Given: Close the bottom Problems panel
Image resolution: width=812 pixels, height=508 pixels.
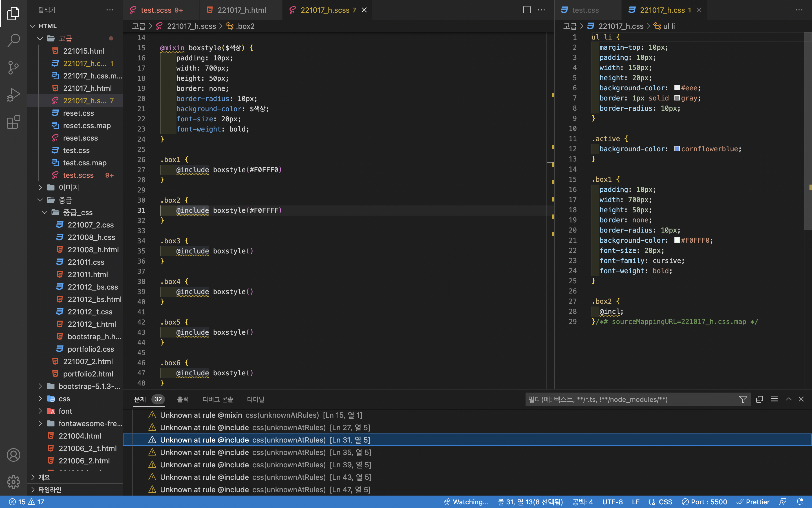Looking at the screenshot, I should [x=801, y=399].
